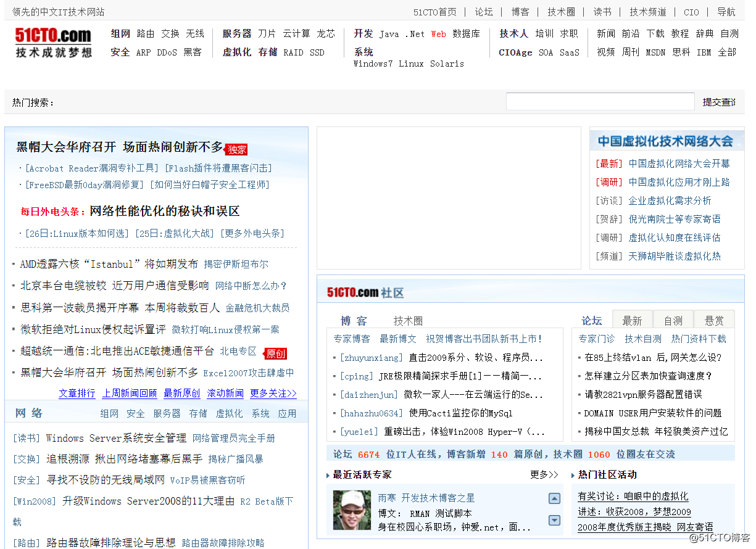The height and width of the screenshot is (549, 756).
Task: Open the 上周新闻回顾 link
Action: tap(130, 393)
